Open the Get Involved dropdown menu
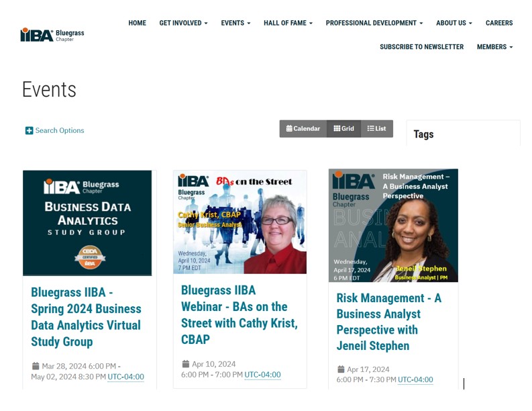The height and width of the screenshot is (411, 532). [x=183, y=23]
